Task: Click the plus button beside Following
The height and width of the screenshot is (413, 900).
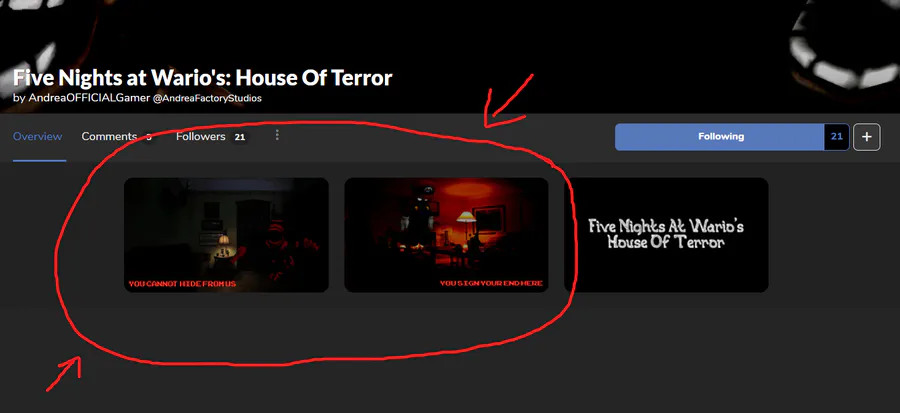Action: click(x=867, y=137)
